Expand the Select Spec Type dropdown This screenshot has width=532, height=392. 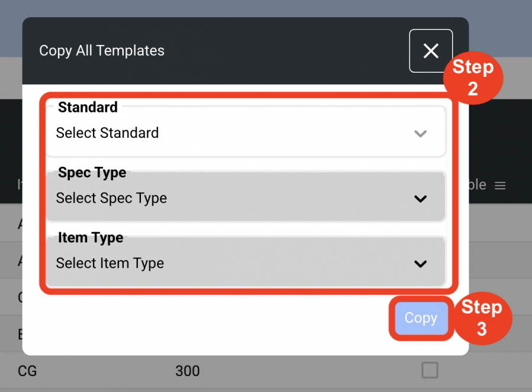246,197
